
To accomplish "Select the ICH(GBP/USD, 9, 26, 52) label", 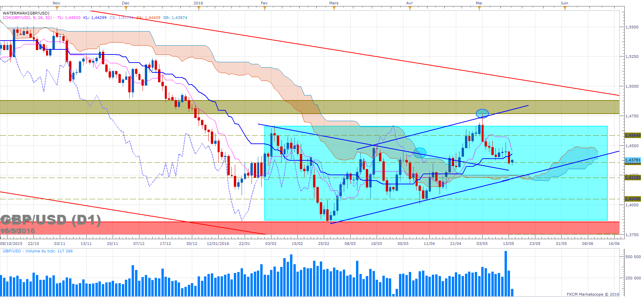I will (x=27, y=18).
